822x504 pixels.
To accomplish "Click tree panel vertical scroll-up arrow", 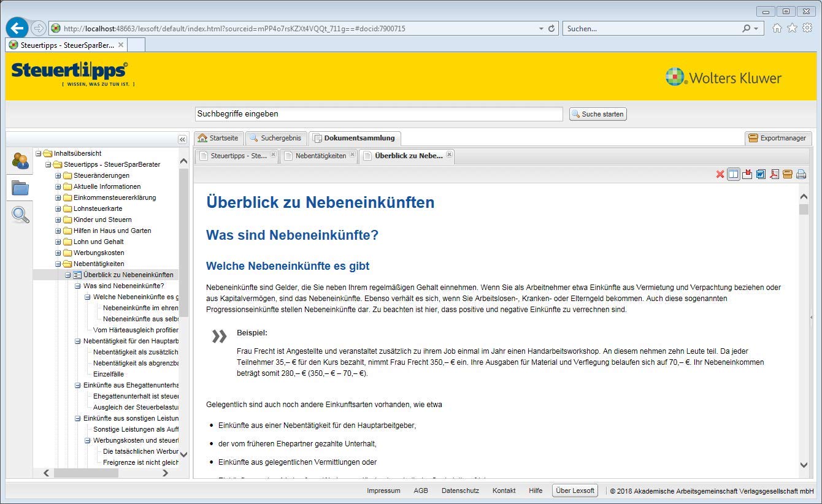I will [x=183, y=161].
